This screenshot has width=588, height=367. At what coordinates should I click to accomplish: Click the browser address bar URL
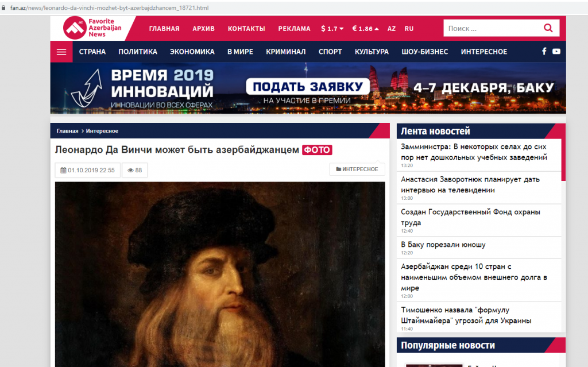coord(109,7)
